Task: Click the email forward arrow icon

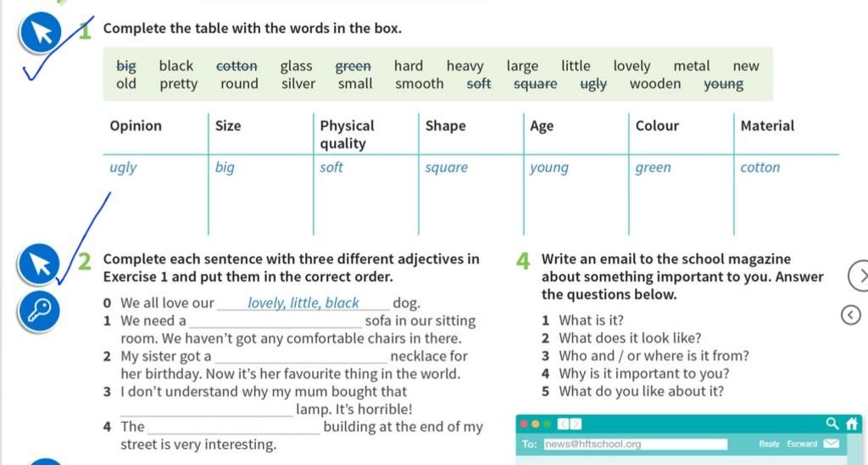Action: (x=576, y=424)
